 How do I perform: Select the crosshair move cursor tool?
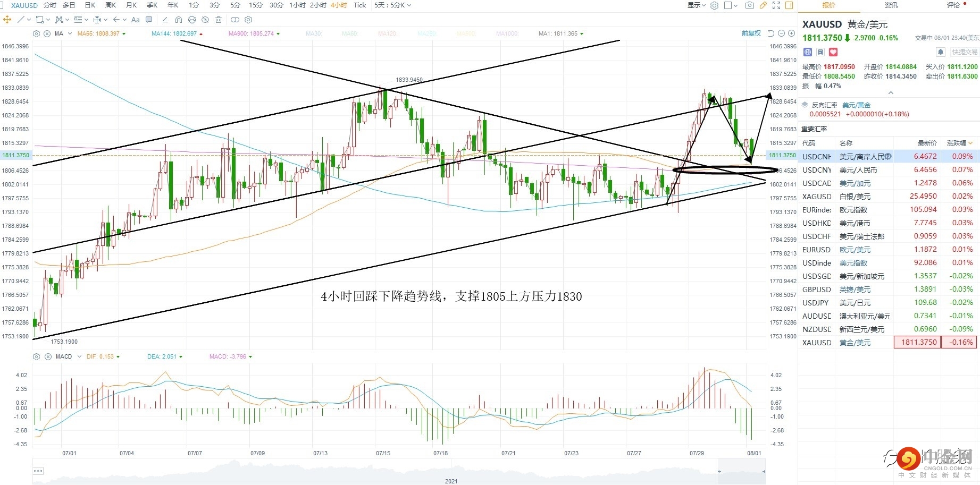(7, 20)
